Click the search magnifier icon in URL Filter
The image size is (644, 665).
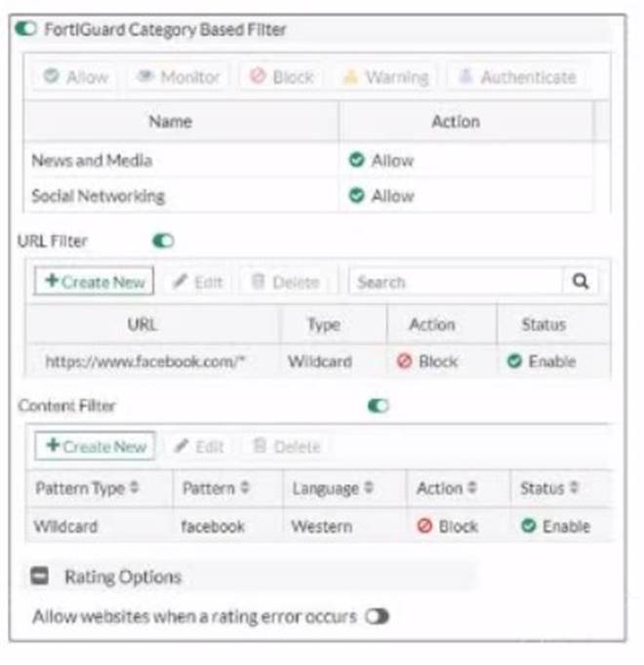click(581, 282)
